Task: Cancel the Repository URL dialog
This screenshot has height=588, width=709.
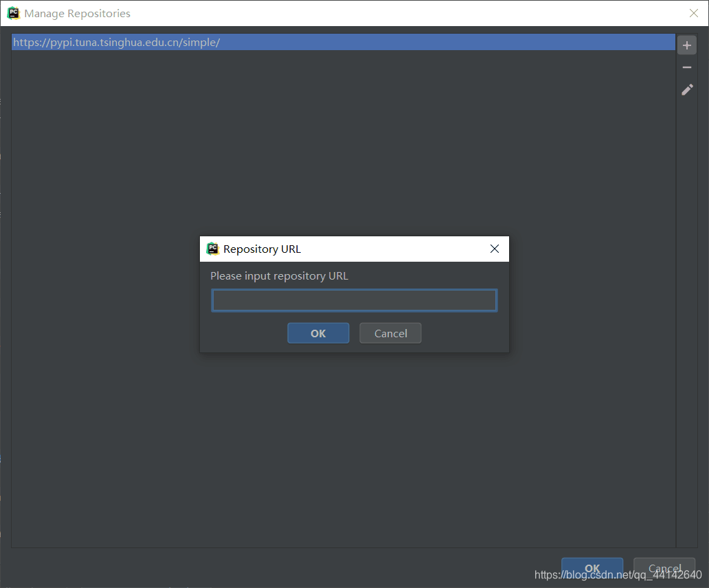Action: [x=390, y=333]
